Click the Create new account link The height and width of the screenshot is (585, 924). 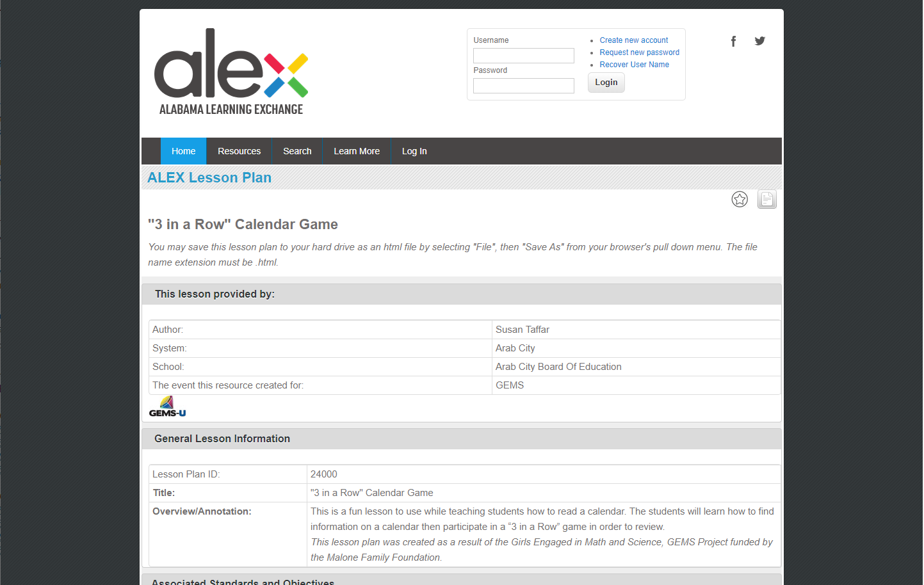point(633,40)
